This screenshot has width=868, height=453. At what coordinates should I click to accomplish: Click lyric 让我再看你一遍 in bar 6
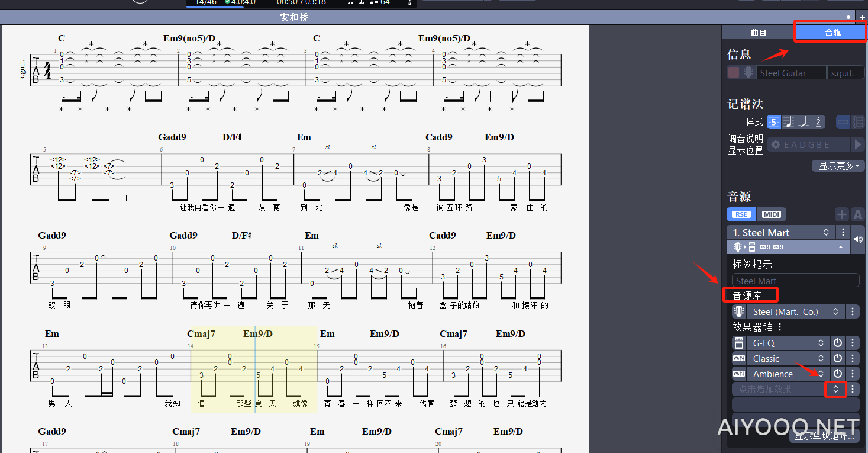(x=207, y=207)
